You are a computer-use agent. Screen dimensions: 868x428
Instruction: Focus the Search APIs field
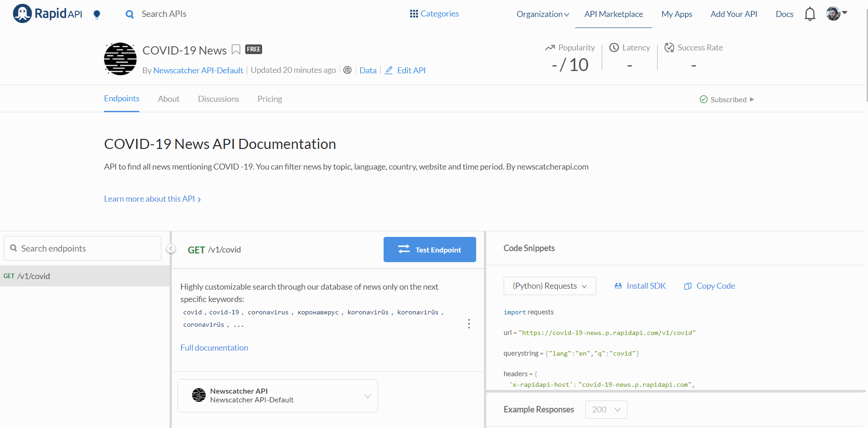(164, 14)
